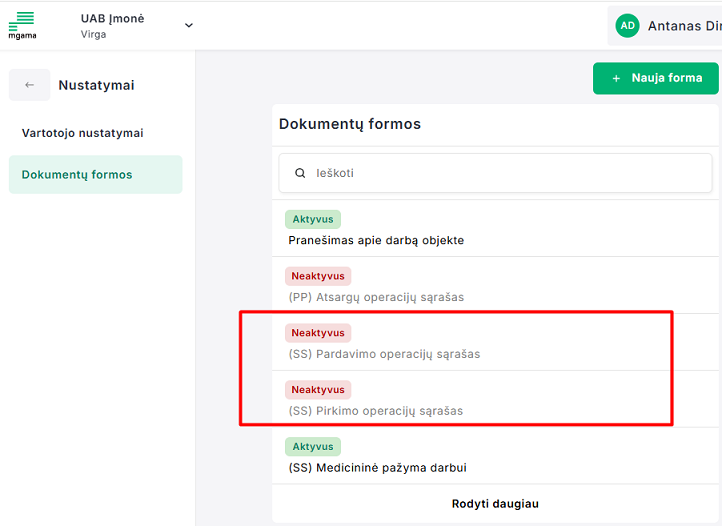Select Dokumentų formos in sidebar
The height and width of the screenshot is (526, 722).
(77, 174)
